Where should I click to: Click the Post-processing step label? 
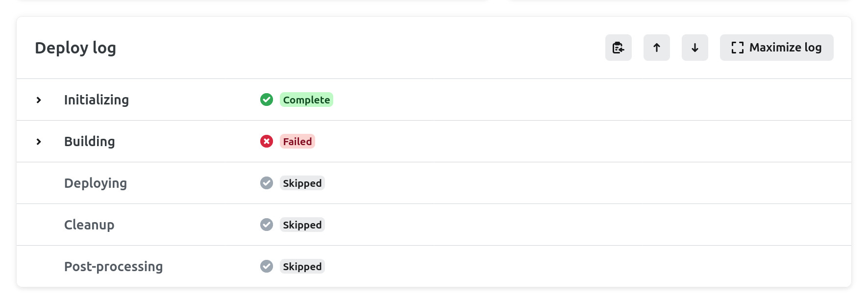(x=114, y=267)
